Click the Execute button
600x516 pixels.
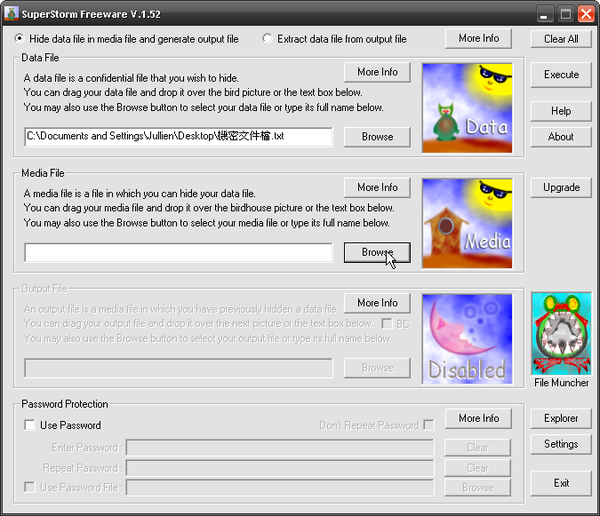tap(561, 75)
